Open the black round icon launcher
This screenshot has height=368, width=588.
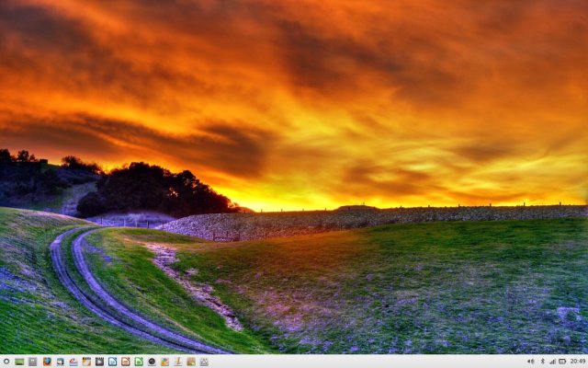pos(152,362)
